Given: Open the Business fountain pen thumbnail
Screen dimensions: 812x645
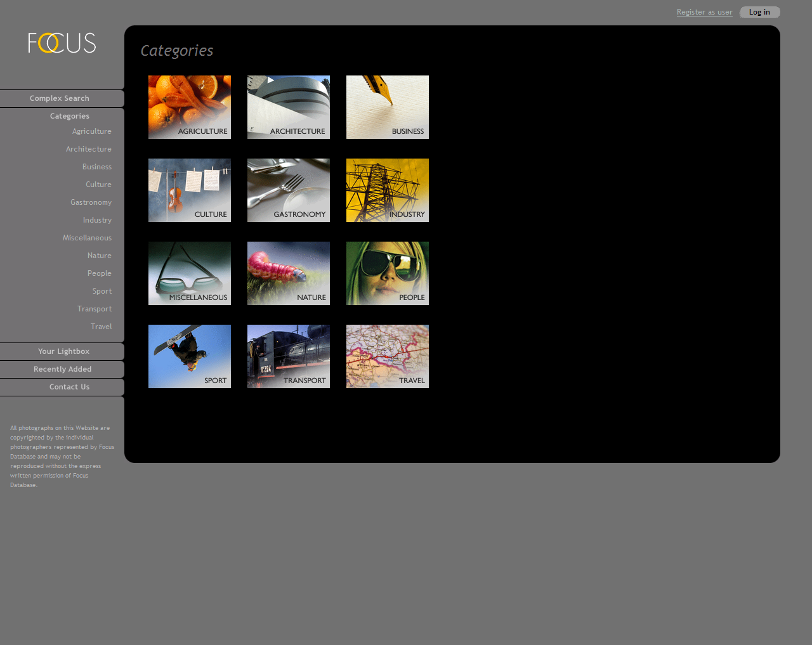Looking at the screenshot, I should [387, 107].
